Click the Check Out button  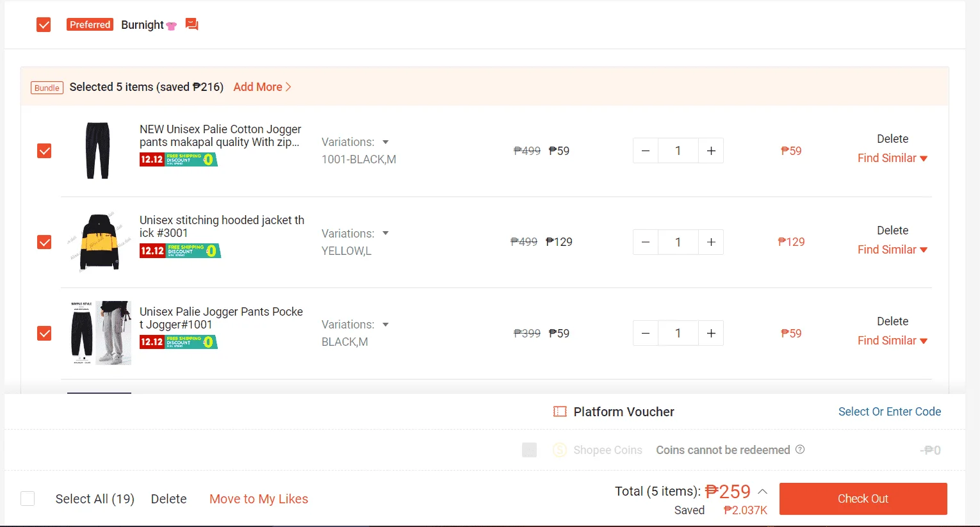(863, 499)
